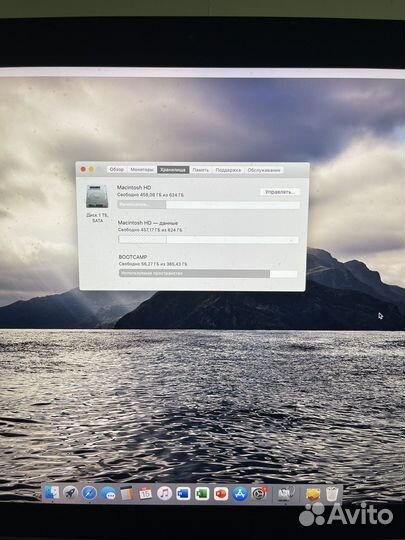Launch Microsoft Word from Dock
Screen dimensions: 405x540
tap(183, 494)
